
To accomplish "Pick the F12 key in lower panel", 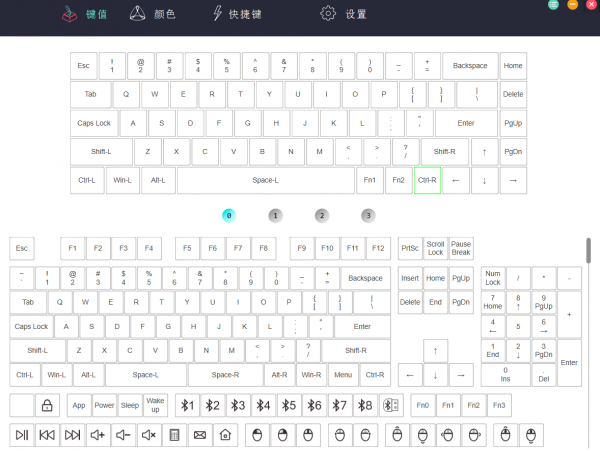I will [x=378, y=248].
